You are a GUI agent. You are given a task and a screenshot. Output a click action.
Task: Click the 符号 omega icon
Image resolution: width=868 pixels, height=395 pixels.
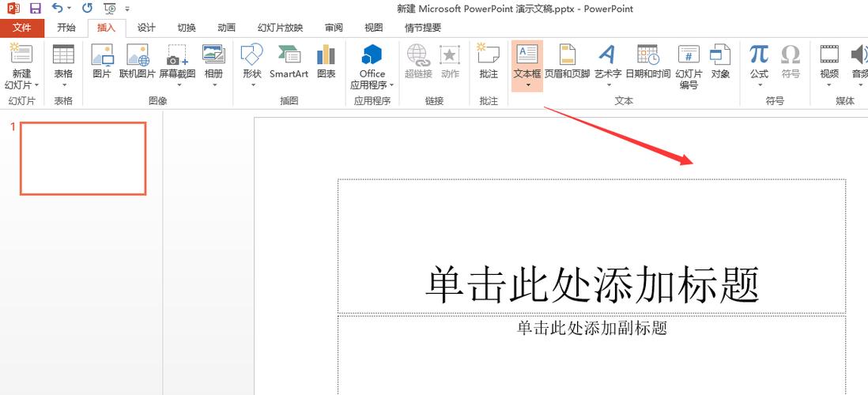pyautogui.click(x=791, y=54)
